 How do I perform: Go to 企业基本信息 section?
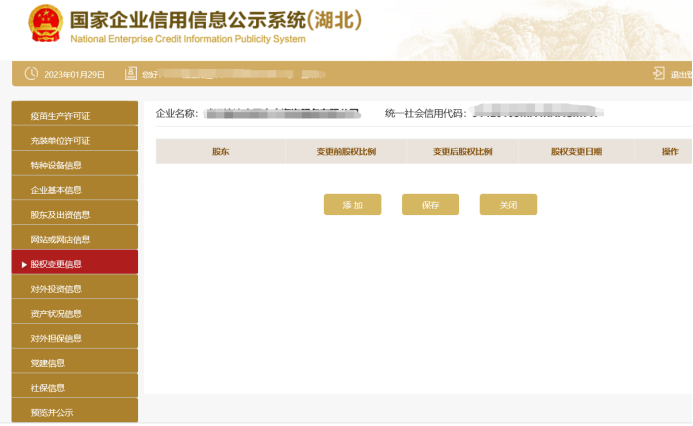pyautogui.click(x=74, y=190)
